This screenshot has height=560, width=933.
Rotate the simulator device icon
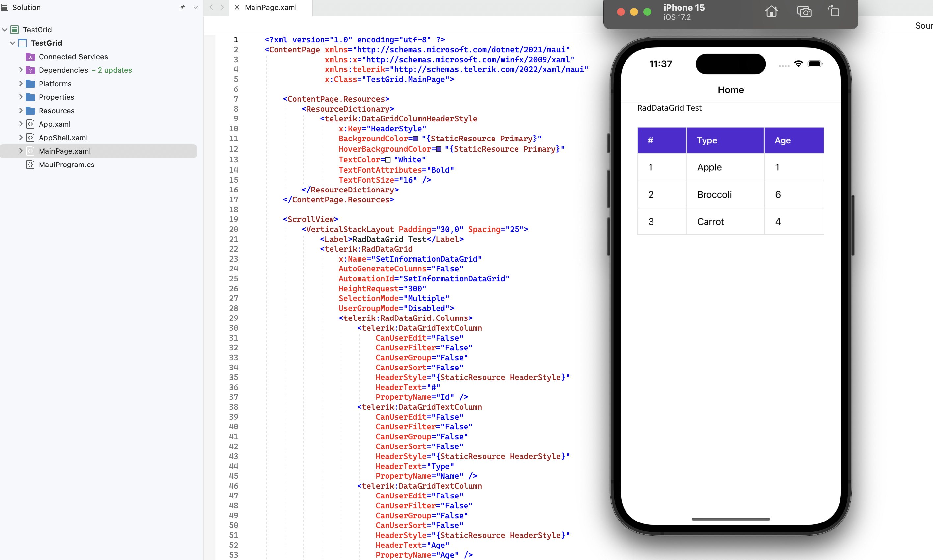(834, 12)
